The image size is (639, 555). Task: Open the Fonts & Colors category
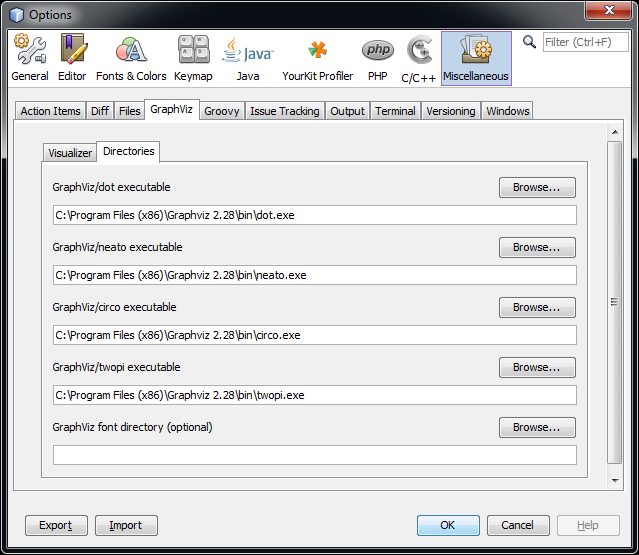pos(131,58)
